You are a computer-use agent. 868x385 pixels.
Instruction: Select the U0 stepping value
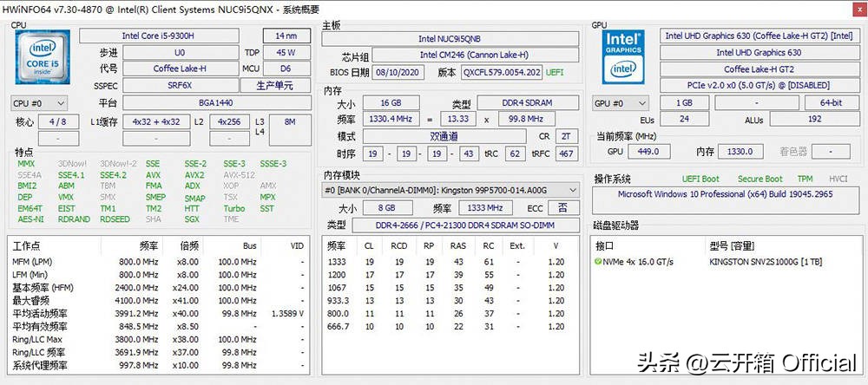pyautogui.click(x=180, y=53)
